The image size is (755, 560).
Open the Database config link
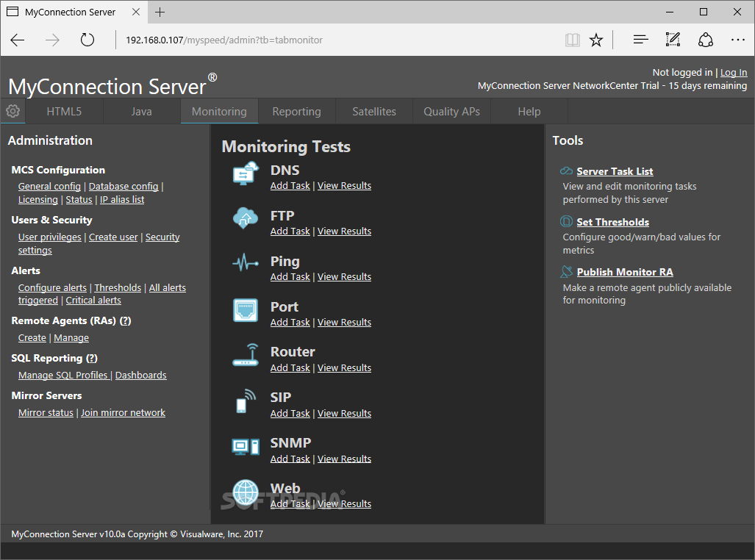click(124, 187)
